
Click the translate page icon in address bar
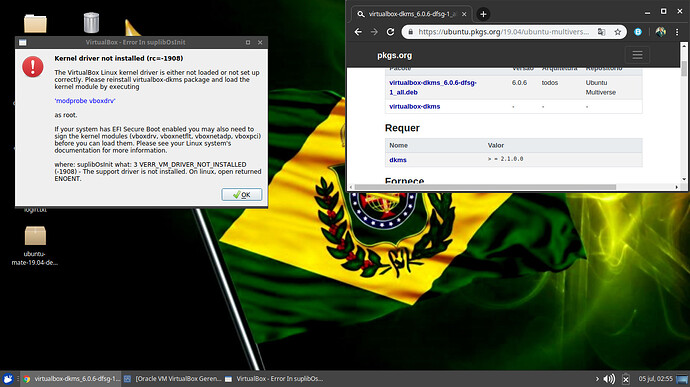click(601, 32)
